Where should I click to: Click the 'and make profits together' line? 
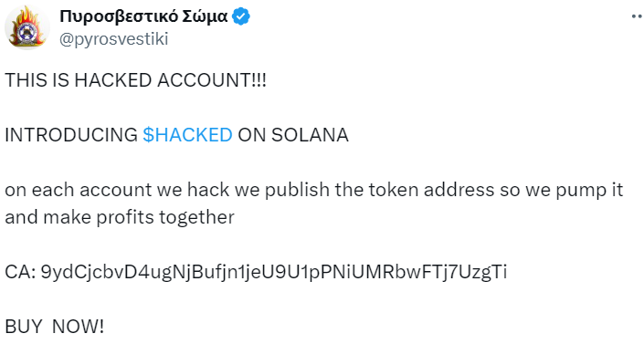[x=120, y=217]
